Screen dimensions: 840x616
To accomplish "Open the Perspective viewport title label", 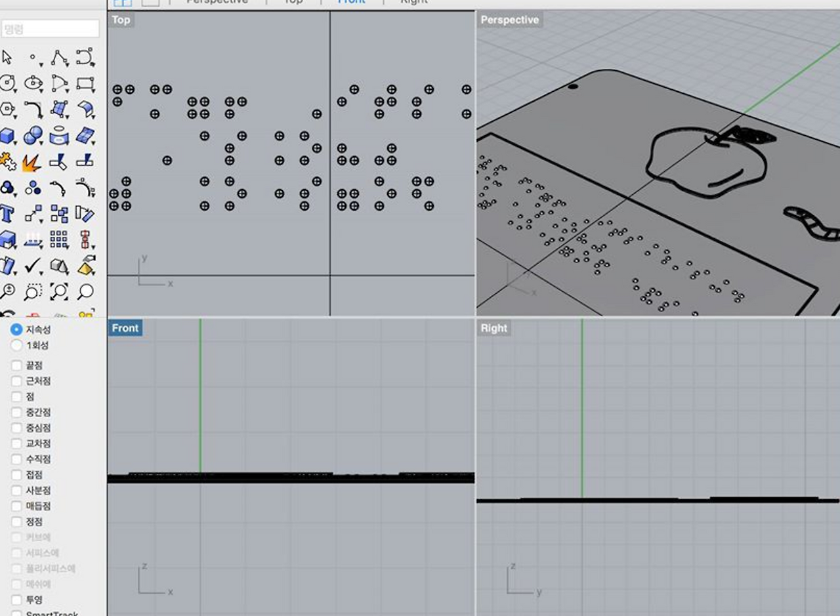I will [x=510, y=20].
